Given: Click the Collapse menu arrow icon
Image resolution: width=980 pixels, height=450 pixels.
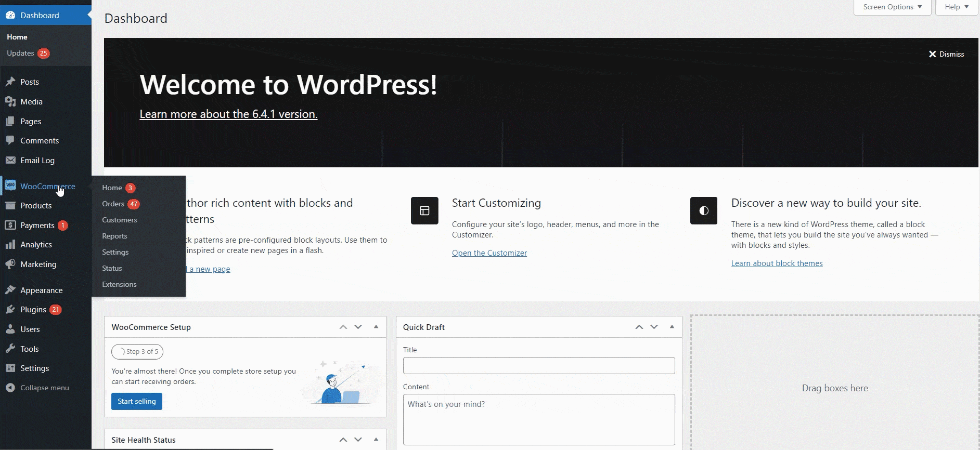Looking at the screenshot, I should point(10,388).
